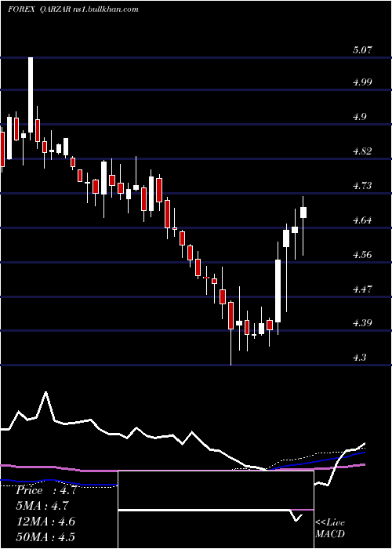Click the <<Live MACD label
392x549 pixels.
pos(330,528)
